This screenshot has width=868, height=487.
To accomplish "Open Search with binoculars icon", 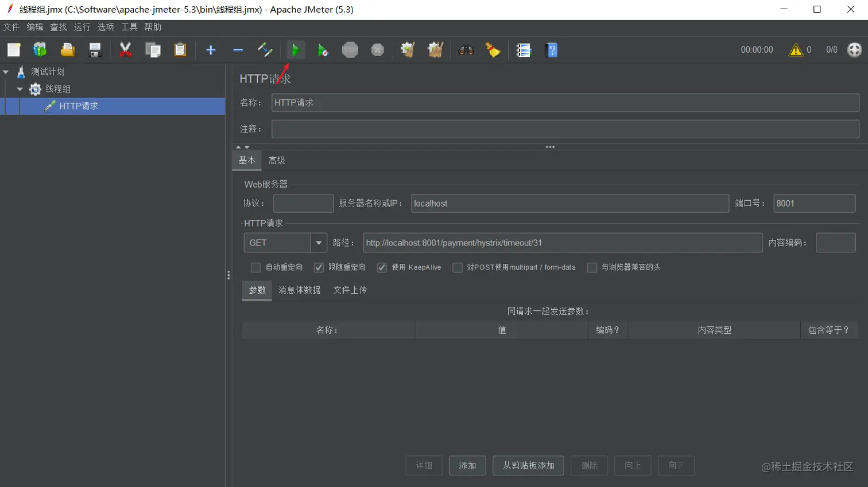I will 466,50.
